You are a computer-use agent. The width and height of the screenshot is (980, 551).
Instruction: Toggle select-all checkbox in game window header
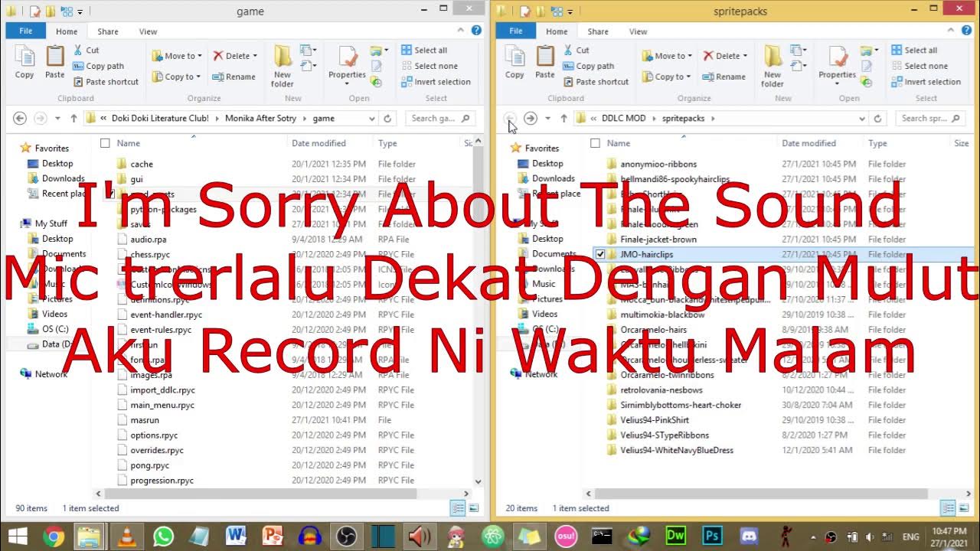tap(105, 143)
